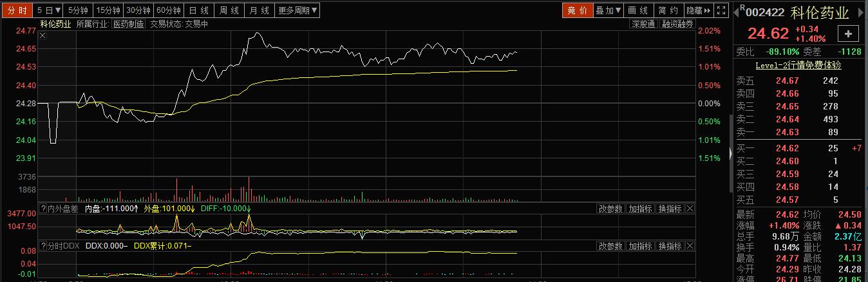Select the 60分钟 chart period
This screenshot has height=282, width=868.
click(169, 10)
